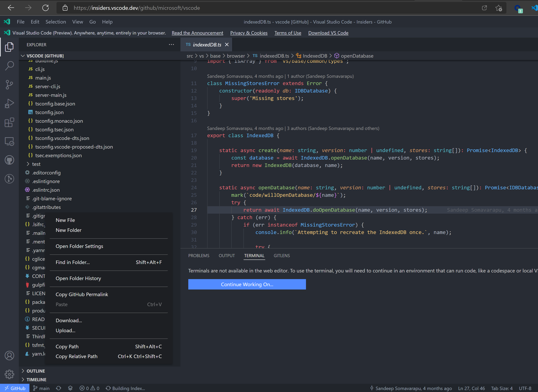Open Accounts icon in activity bar
538x392 pixels.
pos(9,356)
